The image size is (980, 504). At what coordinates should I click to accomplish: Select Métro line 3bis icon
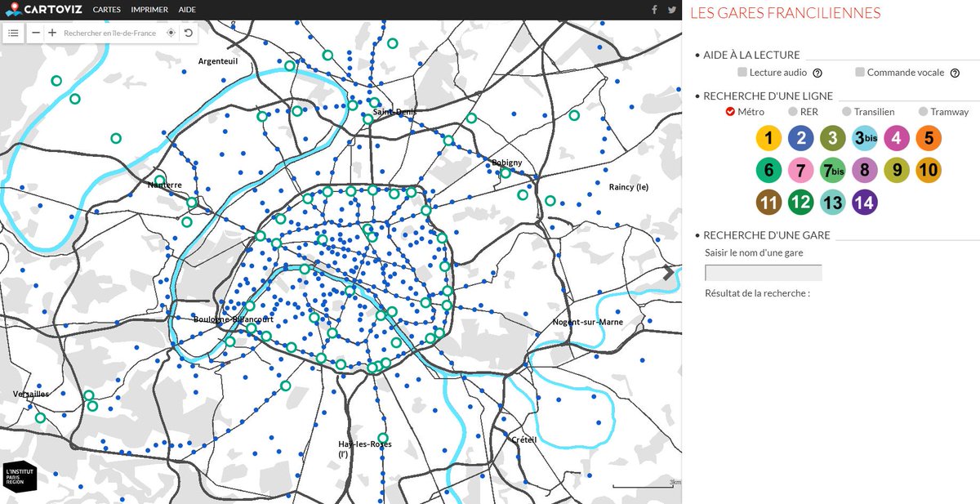tap(864, 138)
